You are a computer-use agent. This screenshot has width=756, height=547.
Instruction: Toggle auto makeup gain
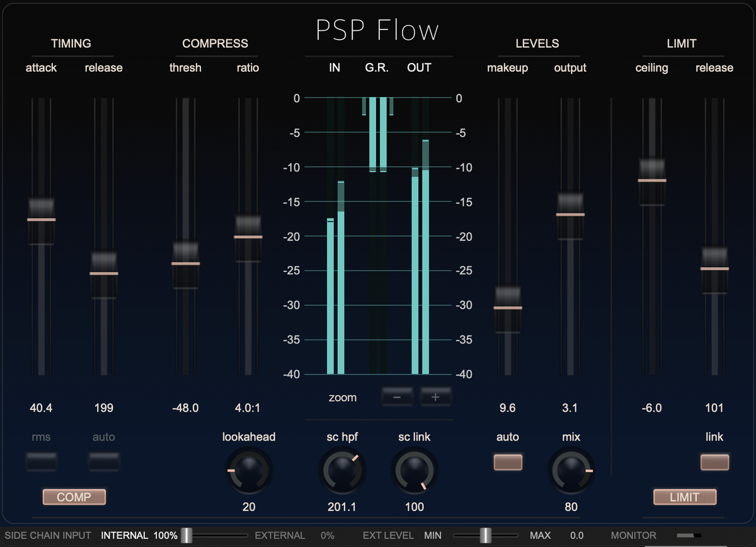(508, 462)
